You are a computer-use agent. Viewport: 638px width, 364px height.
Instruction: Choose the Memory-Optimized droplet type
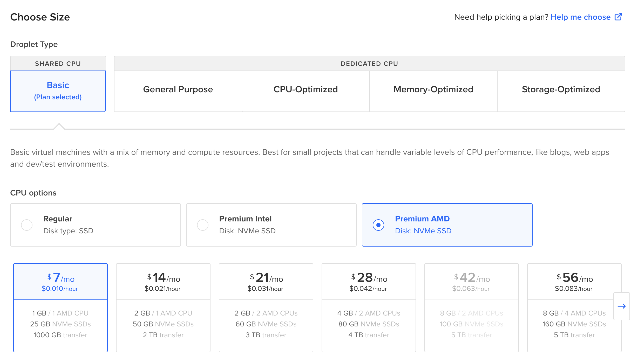tap(433, 89)
